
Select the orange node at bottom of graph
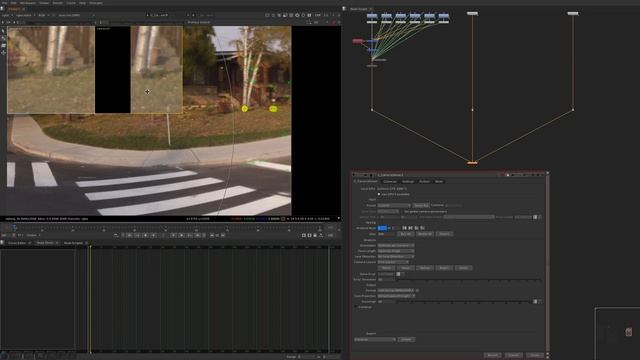click(x=472, y=163)
